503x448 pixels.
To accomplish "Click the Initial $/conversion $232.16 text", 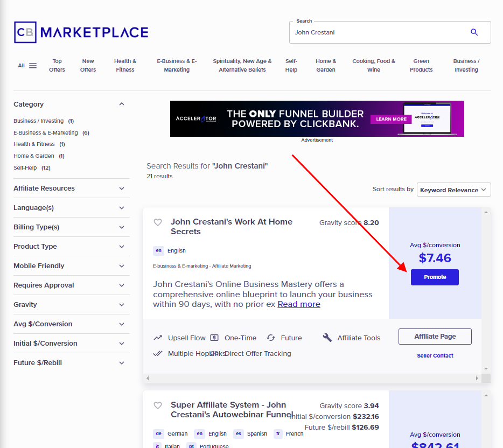I will (334, 417).
